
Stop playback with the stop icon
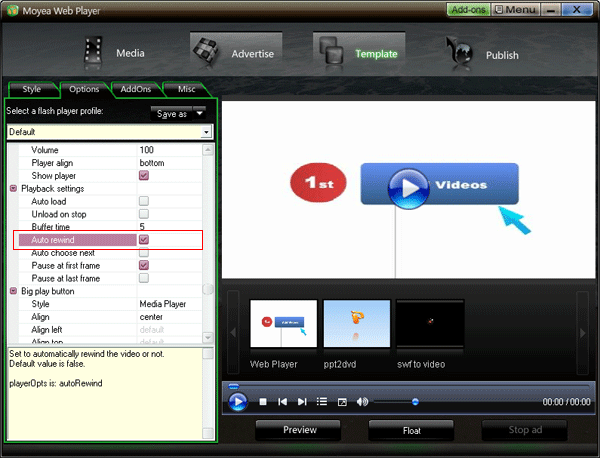pos(263,402)
